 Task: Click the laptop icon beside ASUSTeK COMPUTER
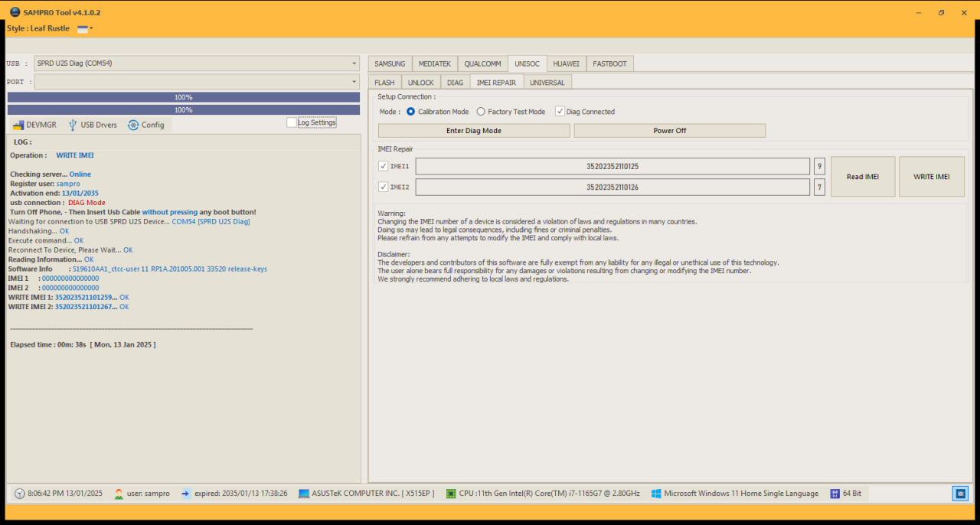pos(304,494)
